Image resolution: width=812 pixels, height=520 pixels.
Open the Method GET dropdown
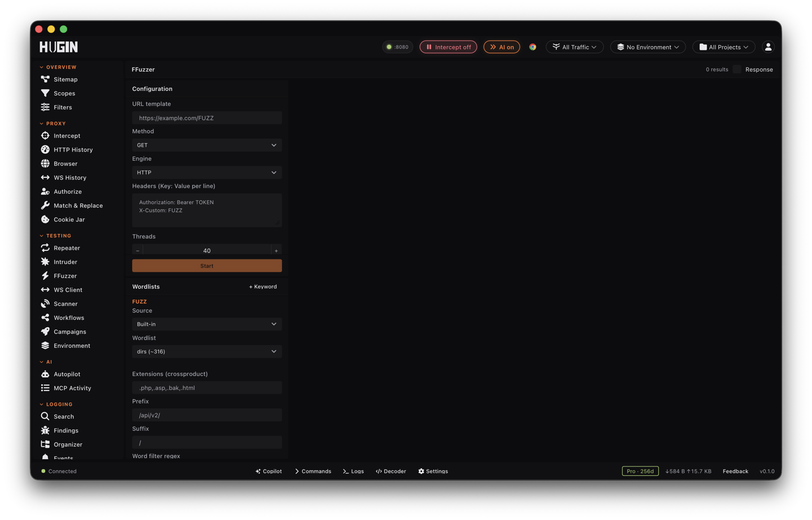[207, 145]
